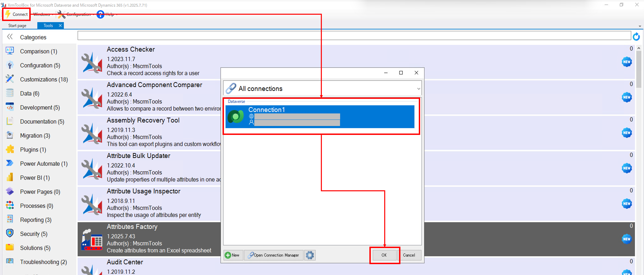Image resolution: width=644 pixels, height=275 pixels.
Task: Select the Power BI category icon
Action: (x=10, y=177)
